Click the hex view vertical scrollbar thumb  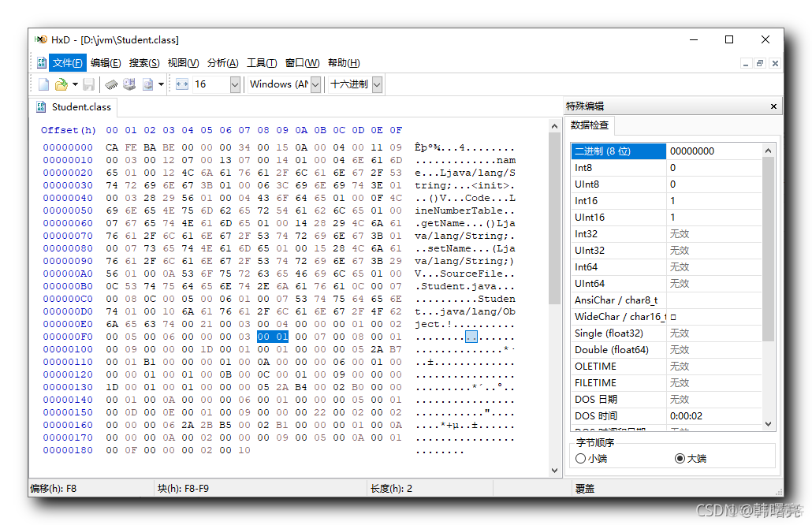point(555,218)
